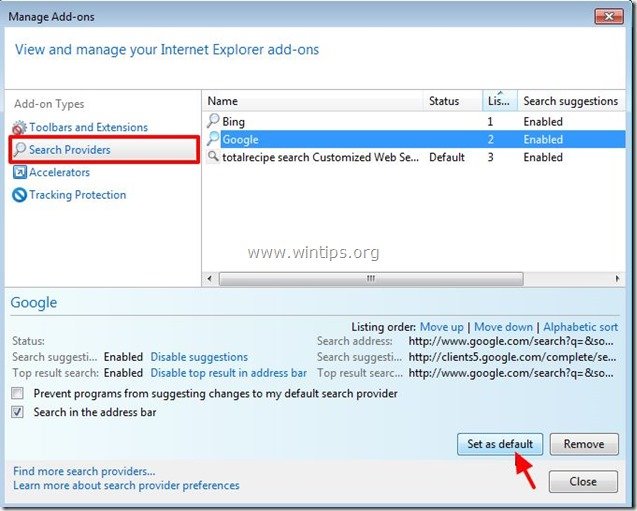
Task: Select totalrecipe search Customized Web Search row
Action: click(x=414, y=157)
